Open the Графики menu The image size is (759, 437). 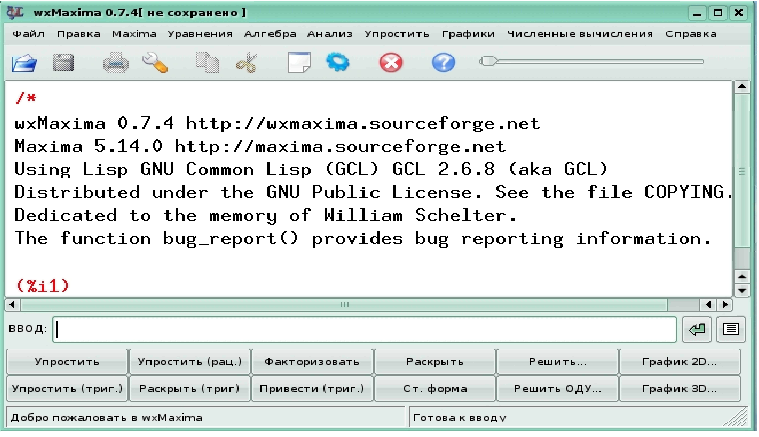tap(468, 34)
